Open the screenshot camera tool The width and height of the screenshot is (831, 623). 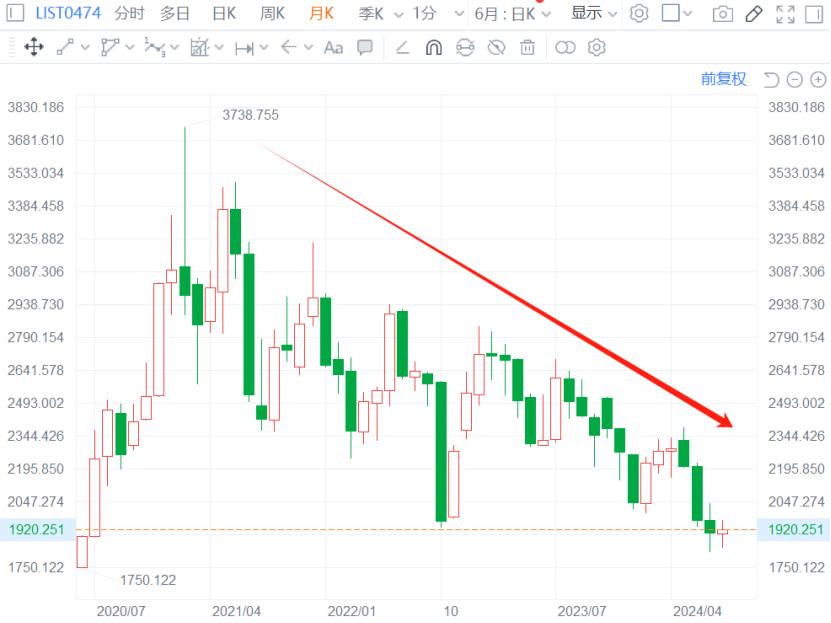[722, 14]
